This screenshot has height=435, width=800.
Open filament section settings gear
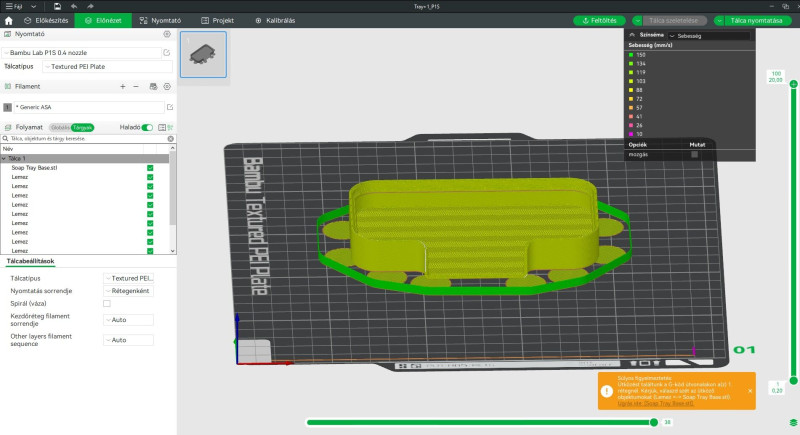[x=167, y=87]
